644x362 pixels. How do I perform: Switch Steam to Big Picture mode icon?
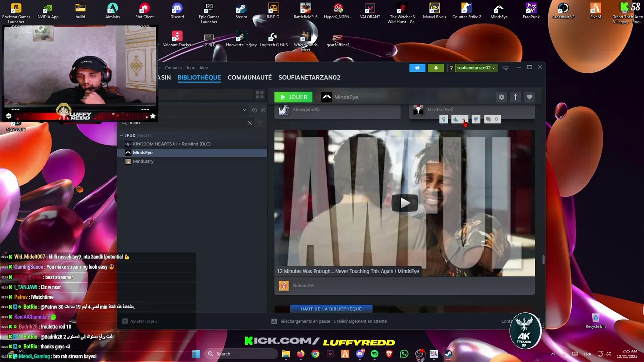click(506, 68)
